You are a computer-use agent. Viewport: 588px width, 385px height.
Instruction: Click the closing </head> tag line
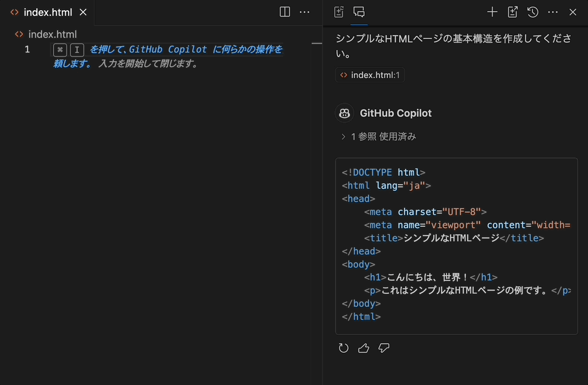(361, 251)
